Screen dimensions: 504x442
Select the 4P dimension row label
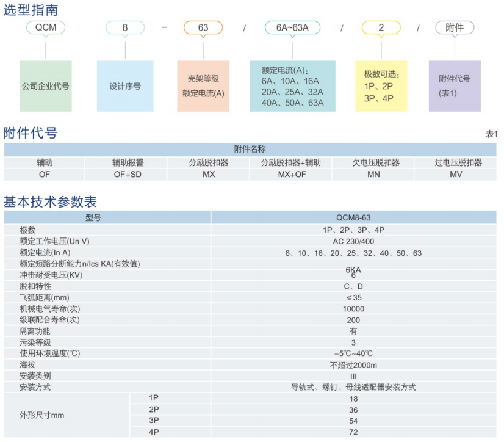[x=154, y=432]
